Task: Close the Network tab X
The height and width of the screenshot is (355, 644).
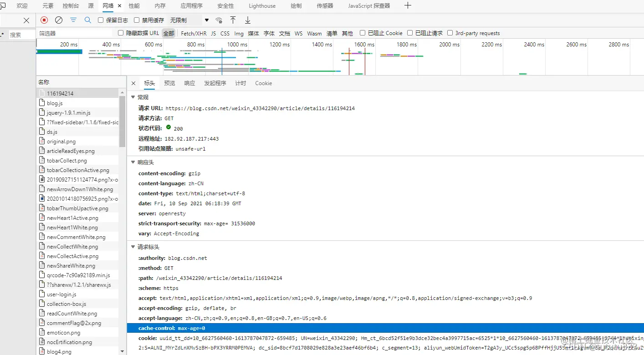Action: (120, 6)
